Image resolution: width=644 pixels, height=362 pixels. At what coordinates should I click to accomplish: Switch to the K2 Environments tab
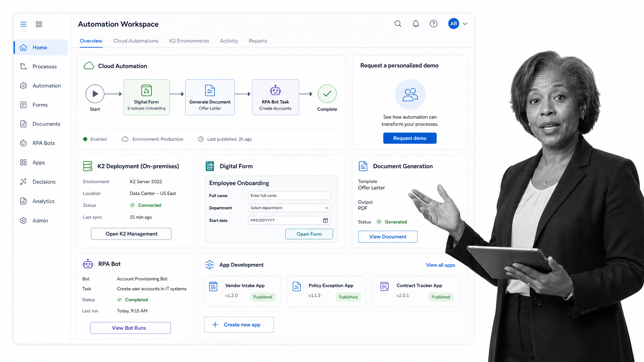pos(189,41)
